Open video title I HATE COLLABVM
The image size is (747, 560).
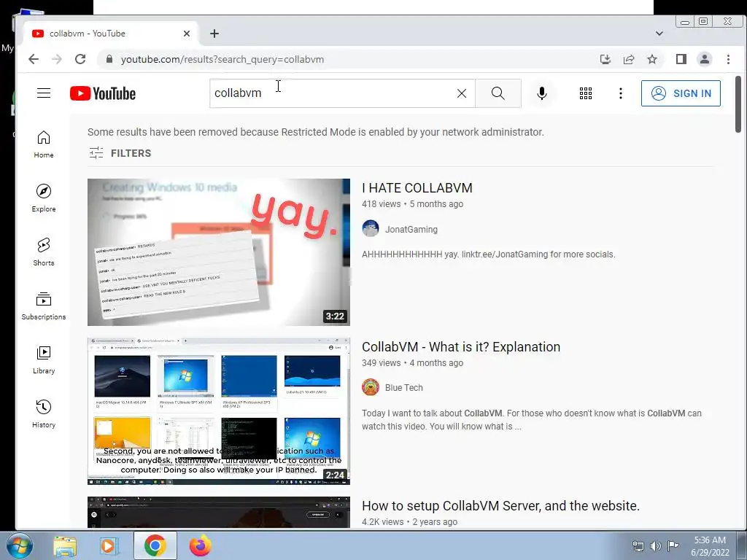tap(417, 188)
